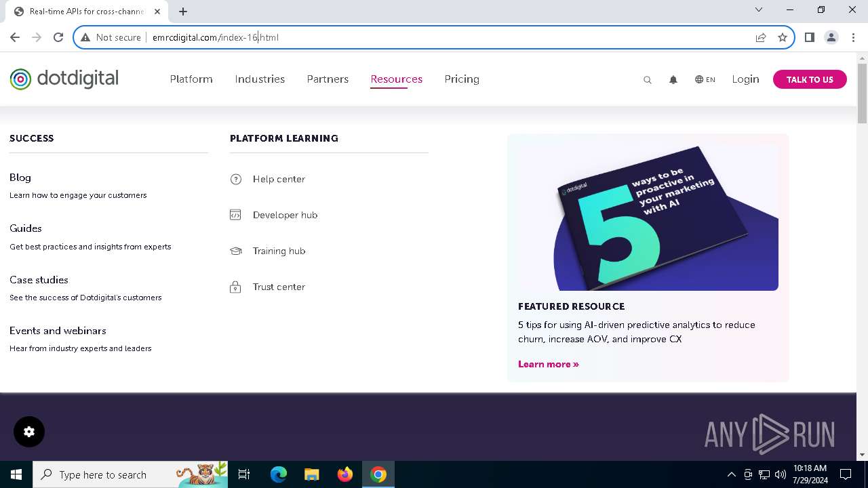Viewport: 868px width, 488px height.
Task: Launch Microsoft Edge from taskbar
Action: tap(279, 474)
